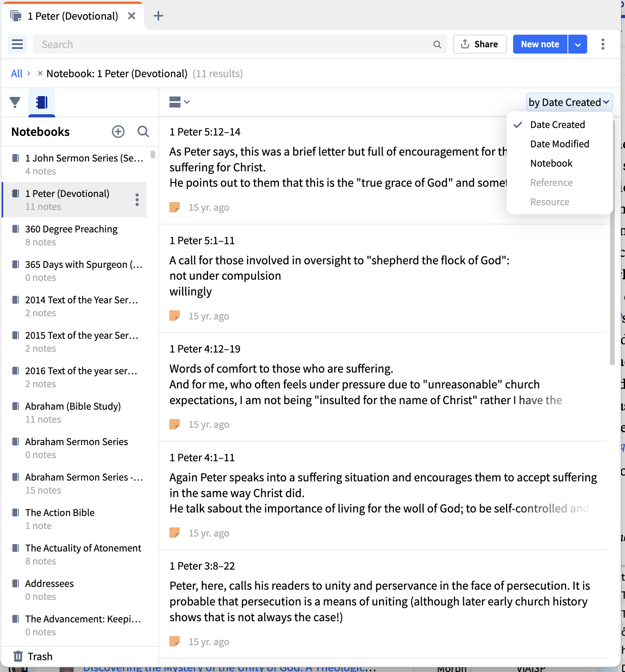
Task: Click the notebook icon beside The Action Bible
Action: point(15,512)
